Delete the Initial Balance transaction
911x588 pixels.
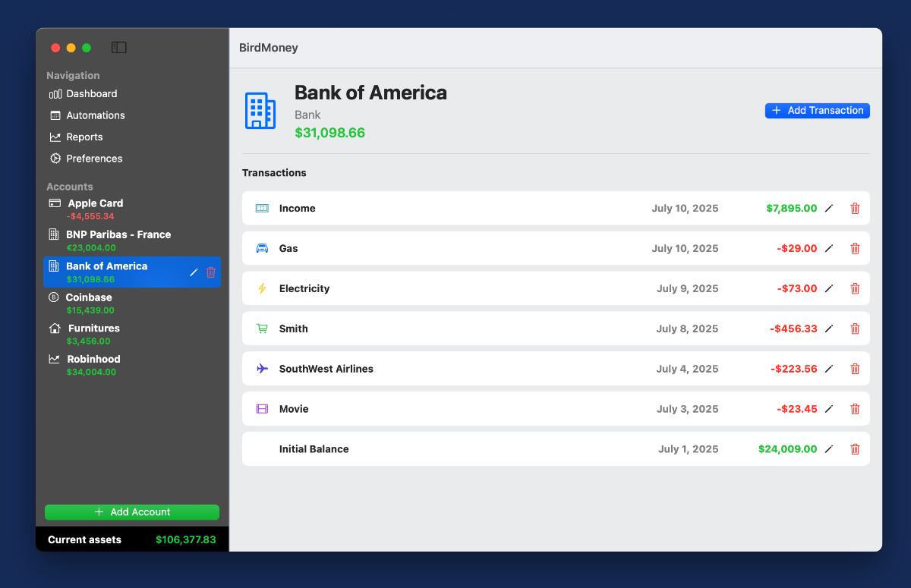855,449
